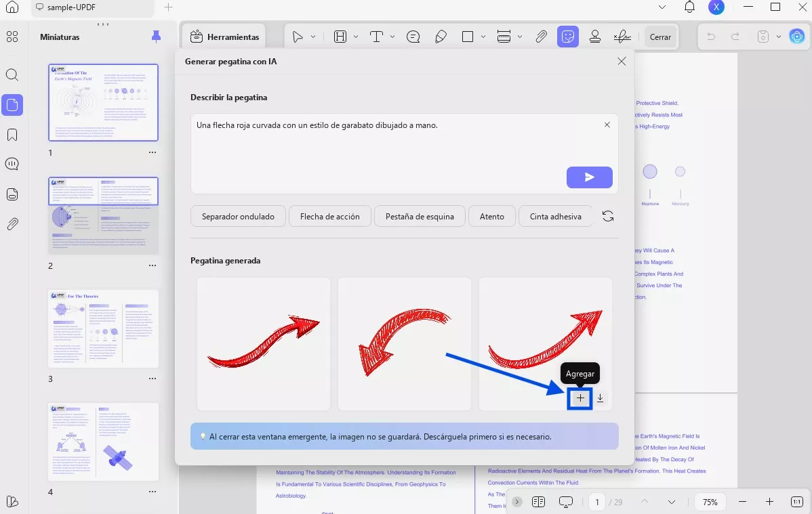This screenshot has height=514, width=812.
Task: Click the undo arrow
Action: 711,37
